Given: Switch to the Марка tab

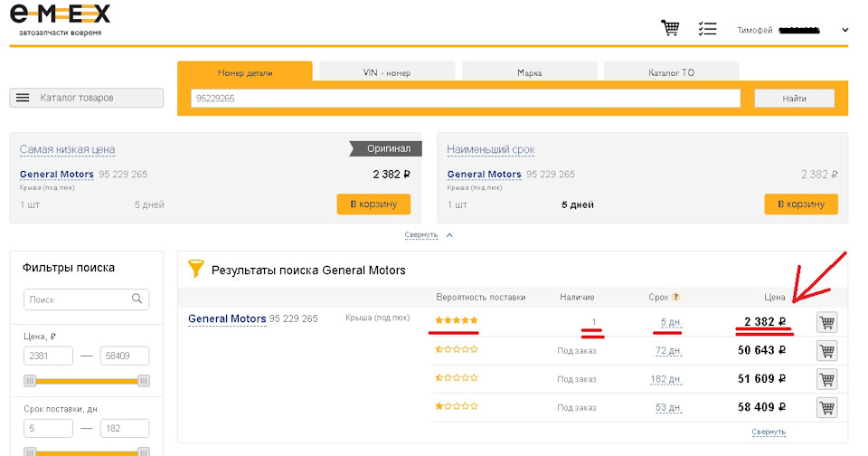Looking at the screenshot, I should (529, 72).
